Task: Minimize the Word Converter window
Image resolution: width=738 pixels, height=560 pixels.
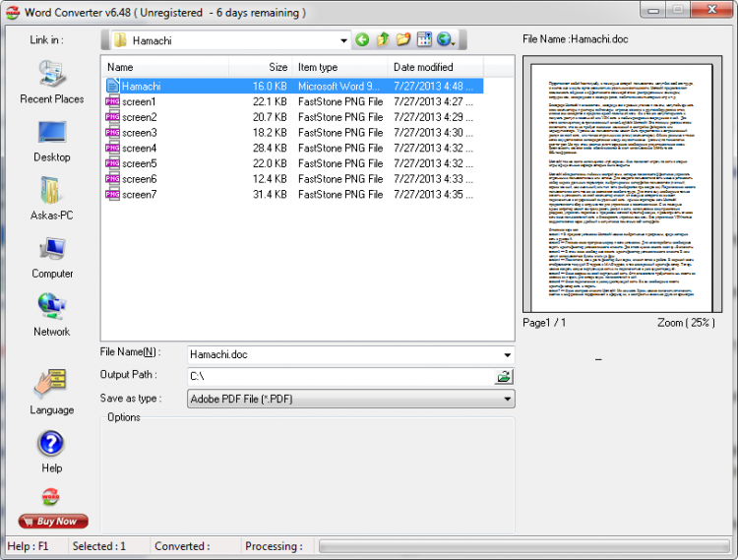Action: pyautogui.click(x=653, y=10)
